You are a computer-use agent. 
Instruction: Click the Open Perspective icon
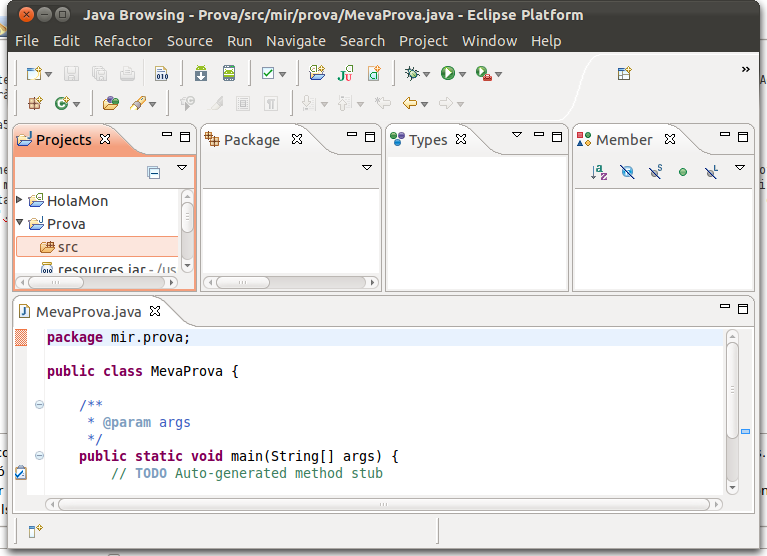point(624,73)
